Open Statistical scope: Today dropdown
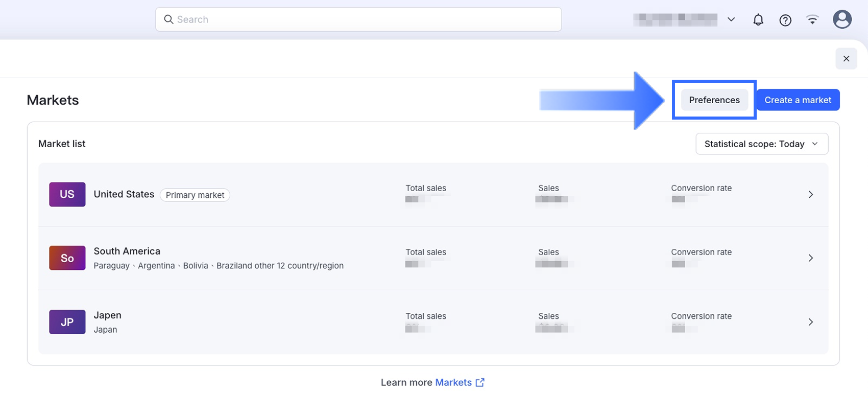This screenshot has height=415, width=868. pos(761,144)
